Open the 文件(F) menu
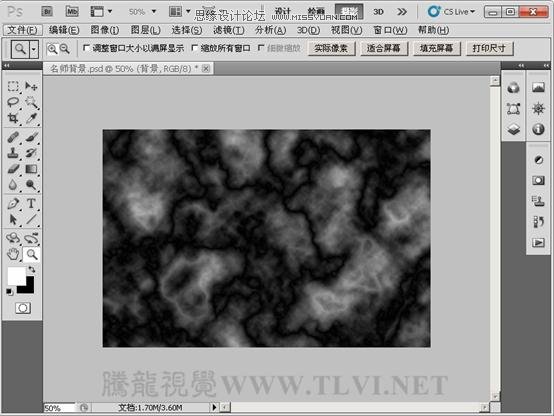This screenshot has width=554, height=416. (23, 30)
